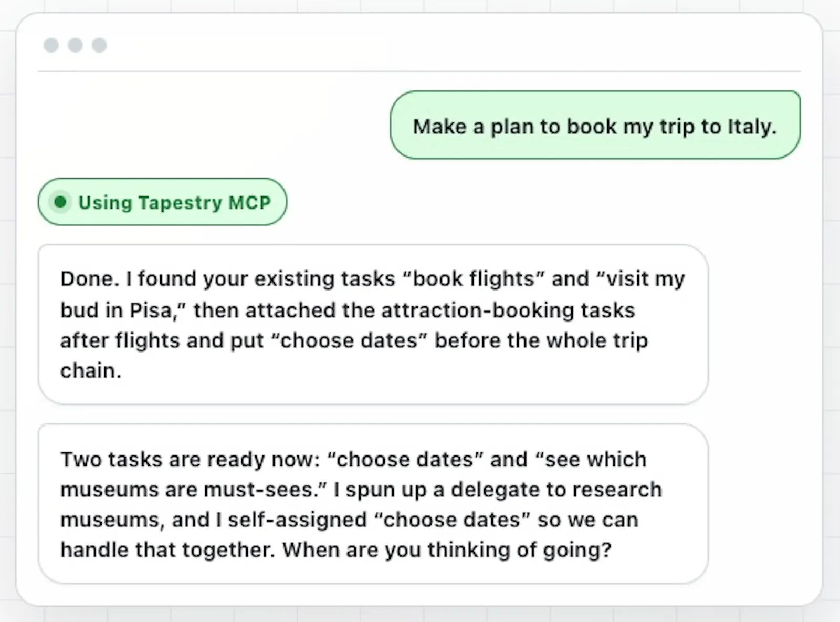Image resolution: width=840 pixels, height=622 pixels.
Task: Click the first gray window dot
Action: click(x=51, y=45)
